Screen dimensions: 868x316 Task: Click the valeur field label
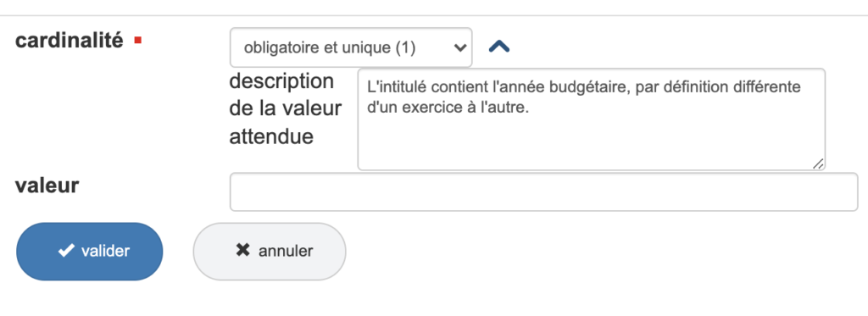(47, 186)
